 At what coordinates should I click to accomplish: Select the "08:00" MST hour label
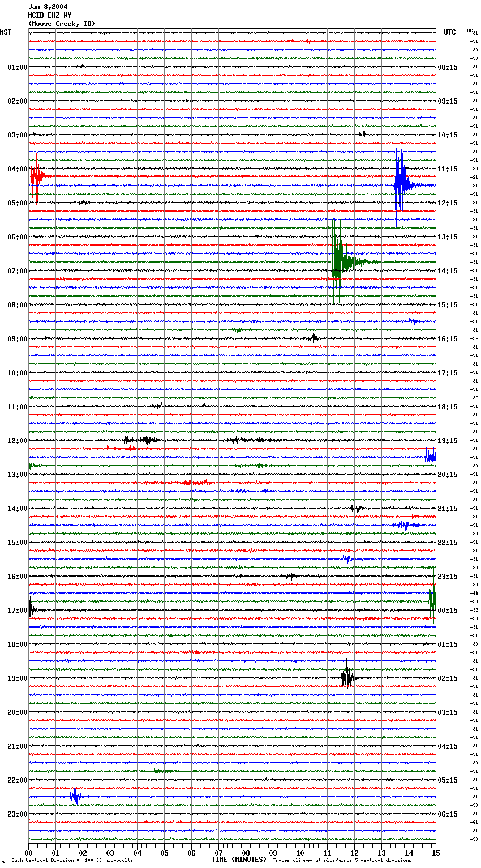(x=18, y=305)
